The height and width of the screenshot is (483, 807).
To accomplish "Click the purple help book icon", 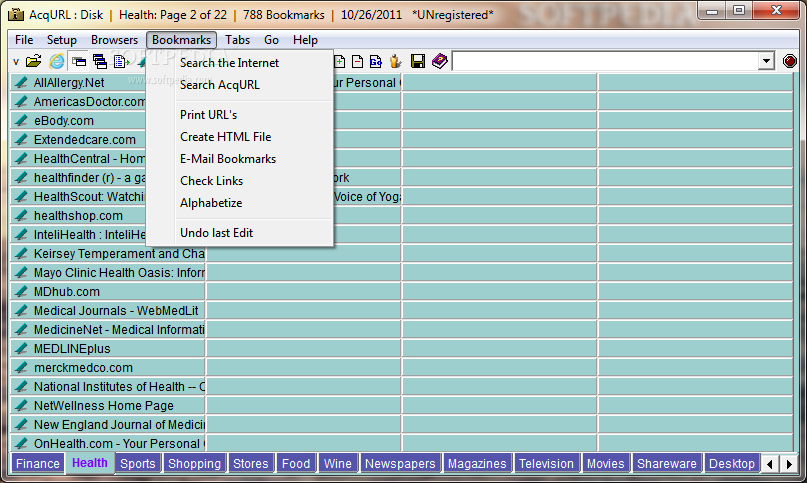I will point(440,61).
